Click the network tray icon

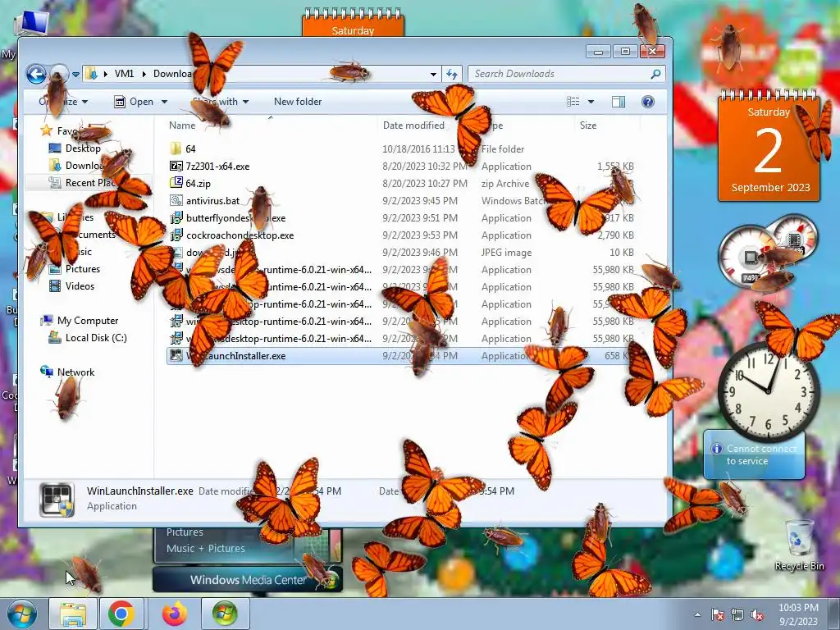[737, 614]
